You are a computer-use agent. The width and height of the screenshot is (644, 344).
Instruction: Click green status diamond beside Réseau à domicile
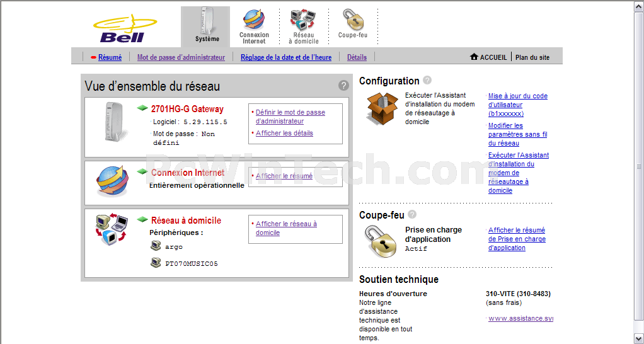click(142, 220)
